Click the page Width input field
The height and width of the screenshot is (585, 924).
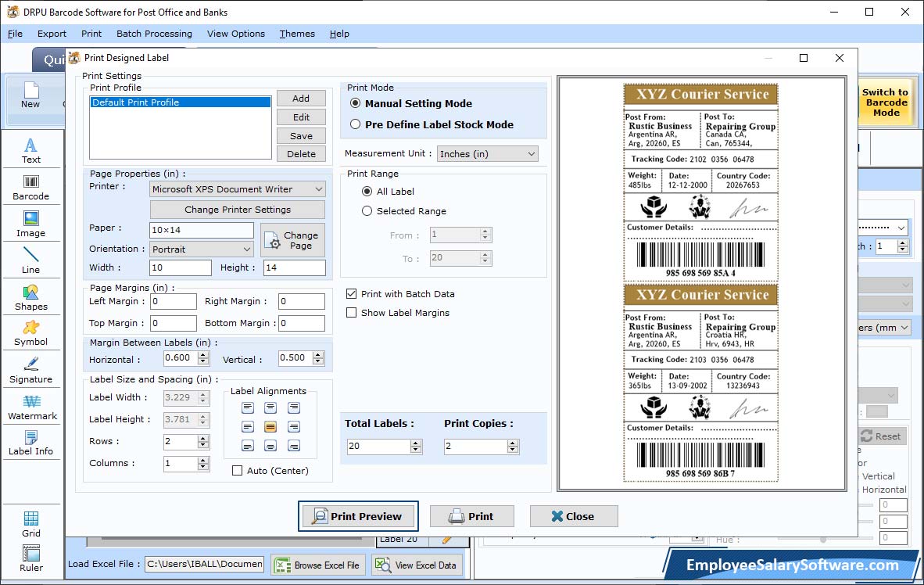pyautogui.click(x=181, y=267)
